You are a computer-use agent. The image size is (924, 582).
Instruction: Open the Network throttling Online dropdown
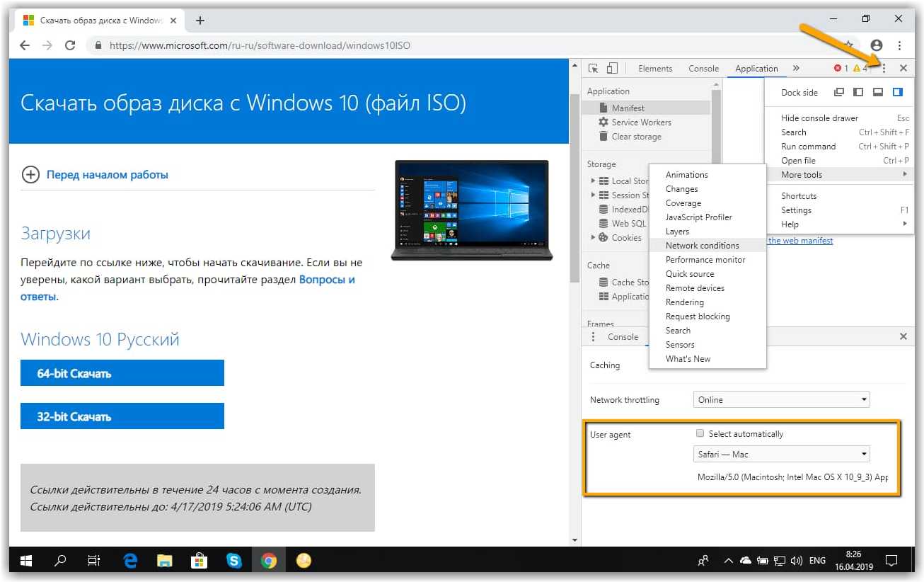coord(782,400)
